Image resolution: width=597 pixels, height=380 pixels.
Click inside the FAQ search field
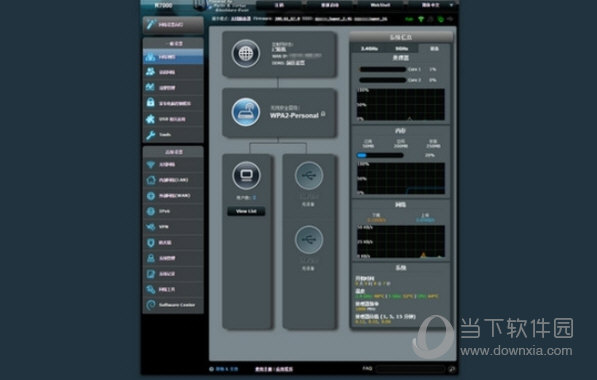(410, 369)
